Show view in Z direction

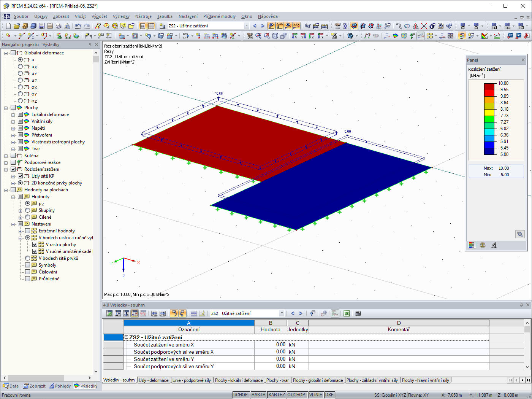pyautogui.click(x=312, y=36)
